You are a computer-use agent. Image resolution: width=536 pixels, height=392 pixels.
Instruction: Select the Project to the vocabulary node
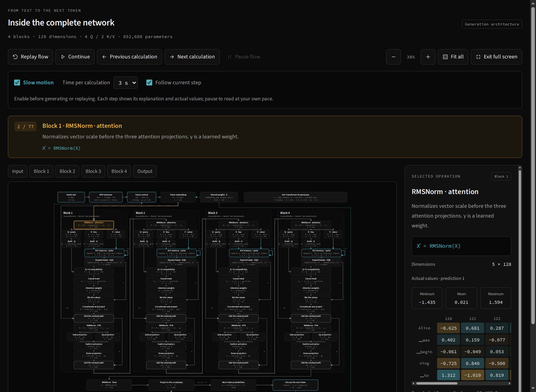tap(171, 385)
